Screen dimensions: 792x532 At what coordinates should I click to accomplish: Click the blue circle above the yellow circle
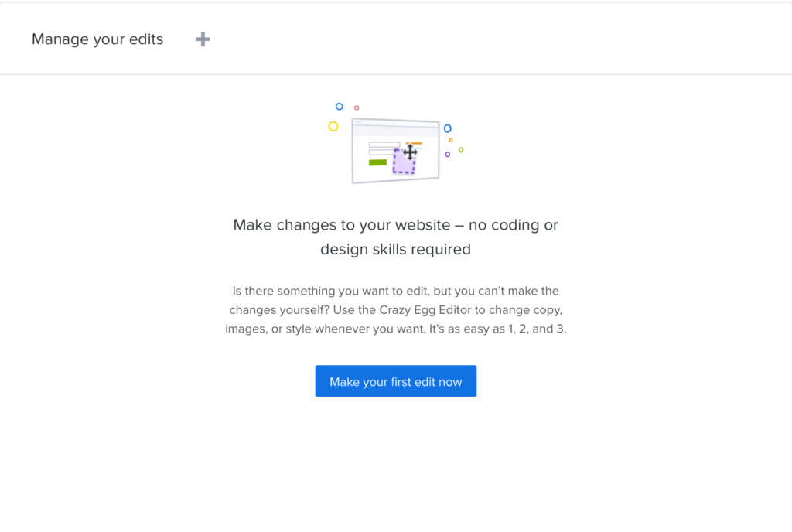(339, 107)
